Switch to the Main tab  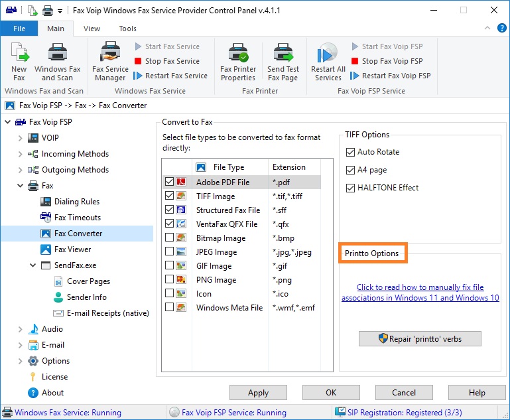[x=56, y=29]
